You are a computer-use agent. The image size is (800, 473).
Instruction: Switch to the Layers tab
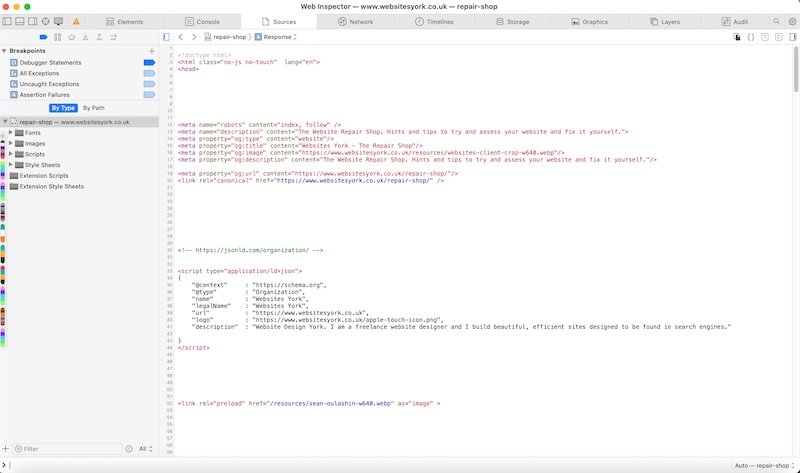point(665,21)
